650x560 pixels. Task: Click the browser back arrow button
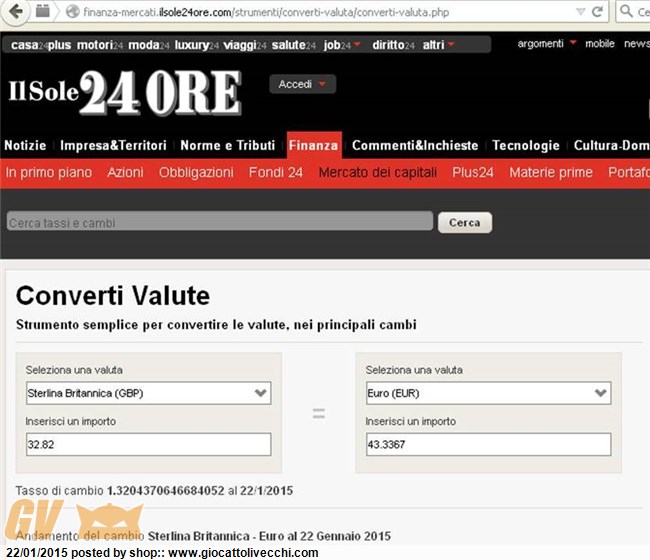(16, 11)
